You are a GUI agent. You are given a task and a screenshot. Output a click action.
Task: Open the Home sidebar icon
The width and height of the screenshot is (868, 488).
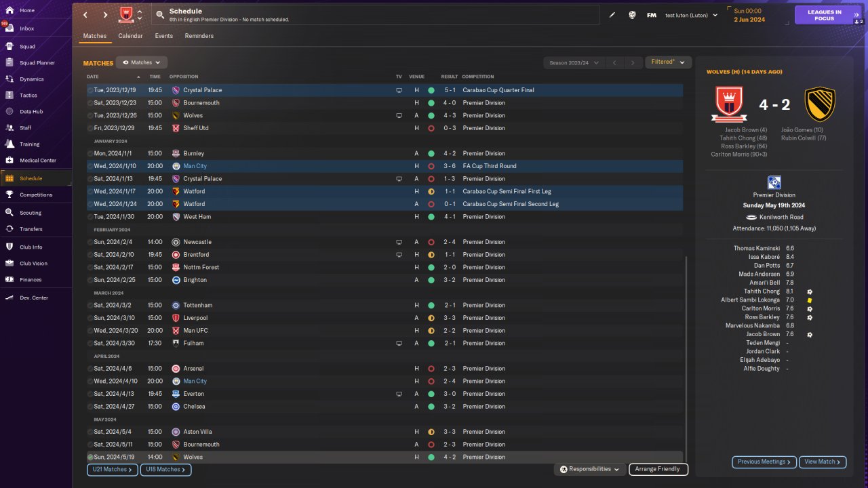[x=9, y=10]
